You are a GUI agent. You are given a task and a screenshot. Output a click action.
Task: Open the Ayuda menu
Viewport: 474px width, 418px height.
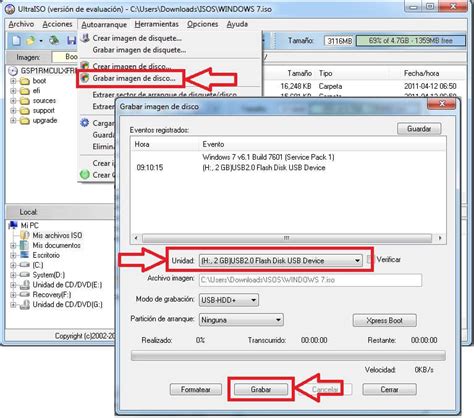pos(237,24)
